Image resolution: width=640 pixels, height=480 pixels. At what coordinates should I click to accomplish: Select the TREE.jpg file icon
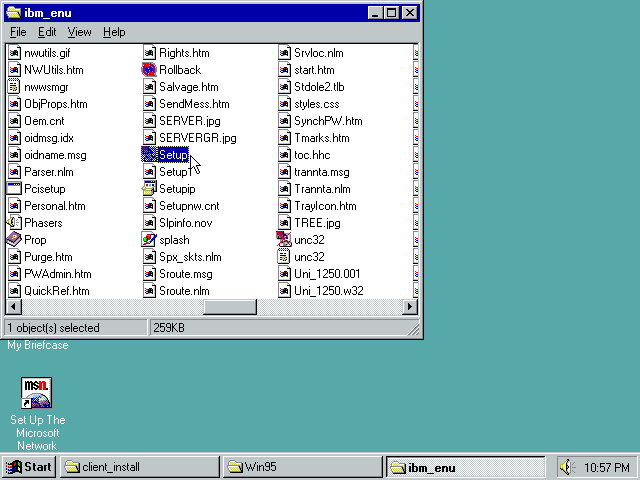point(284,223)
